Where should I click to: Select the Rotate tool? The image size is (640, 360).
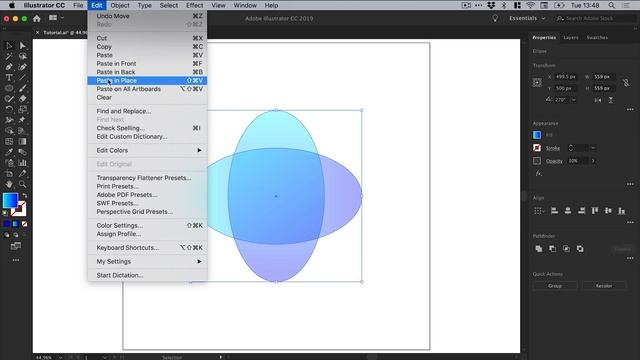coord(9,109)
